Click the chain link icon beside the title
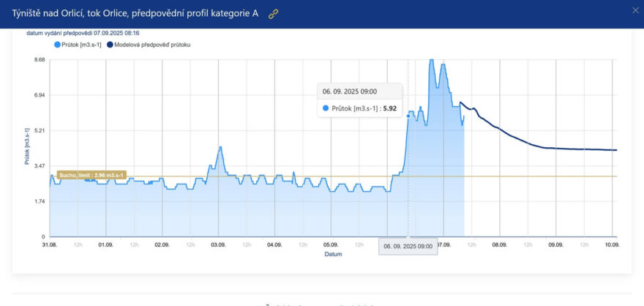 click(x=274, y=14)
